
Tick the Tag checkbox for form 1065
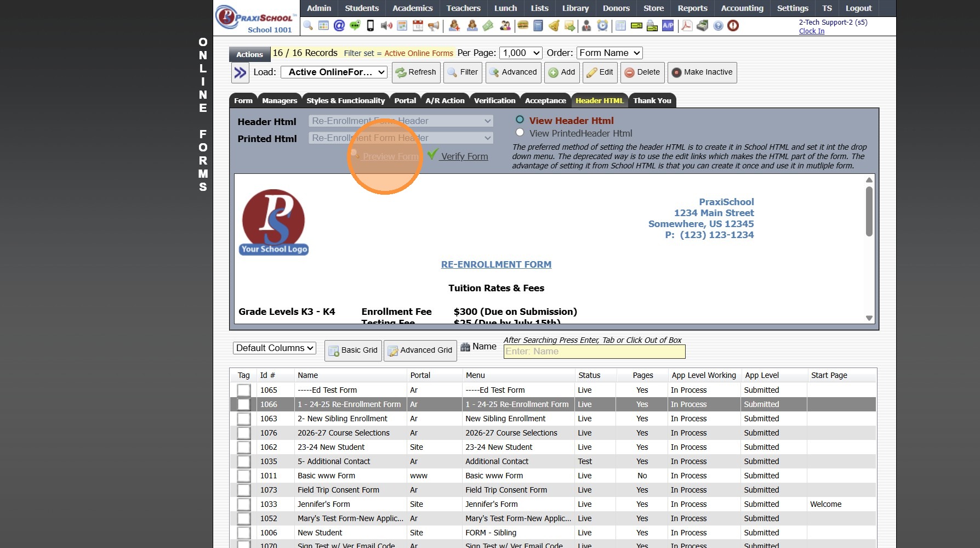(244, 390)
